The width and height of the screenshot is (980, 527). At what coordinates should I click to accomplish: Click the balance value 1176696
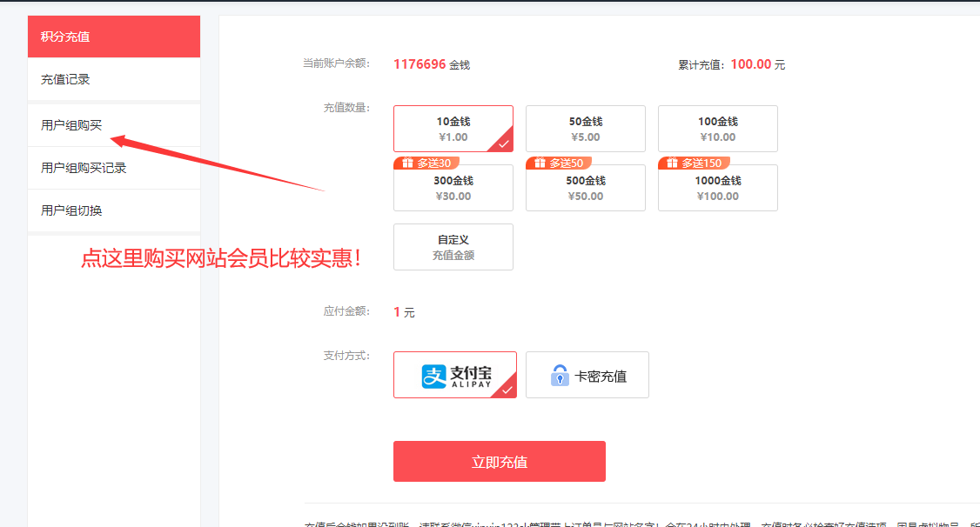click(420, 64)
